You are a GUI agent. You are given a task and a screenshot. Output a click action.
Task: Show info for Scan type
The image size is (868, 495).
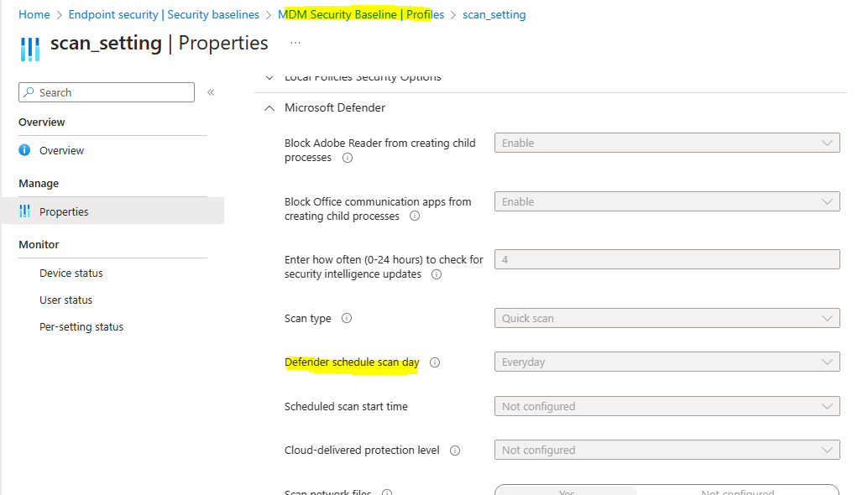[347, 318]
